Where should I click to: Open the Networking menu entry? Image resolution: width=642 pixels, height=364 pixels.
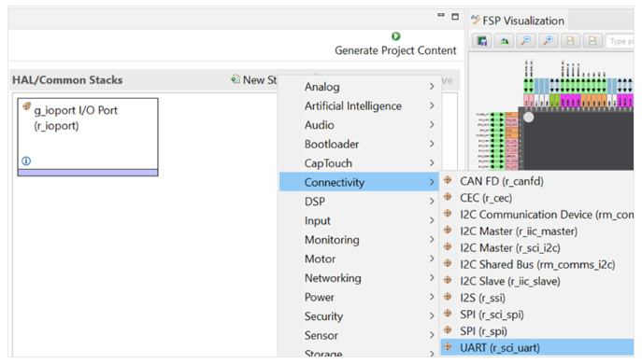point(359,278)
